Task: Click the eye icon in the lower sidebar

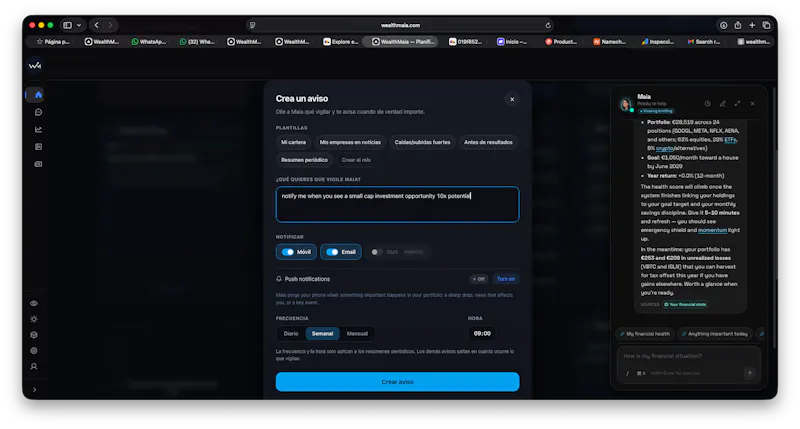Action: point(34,304)
